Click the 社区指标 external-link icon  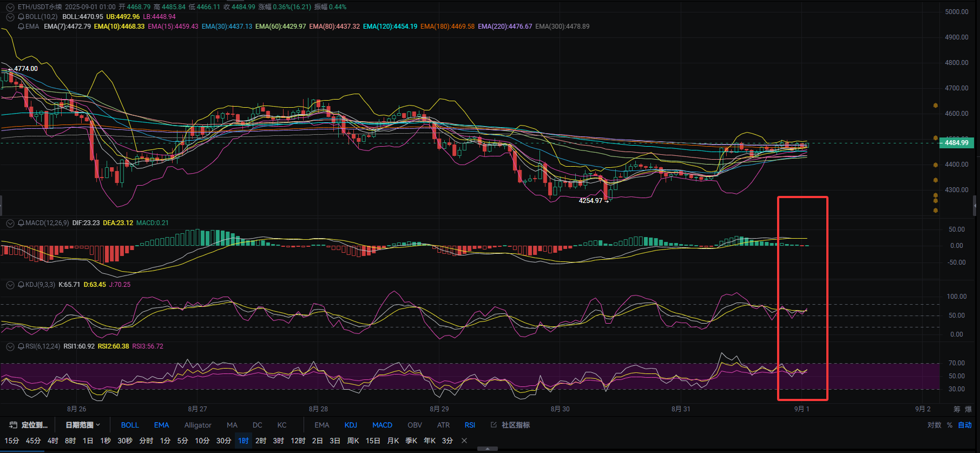click(x=494, y=425)
